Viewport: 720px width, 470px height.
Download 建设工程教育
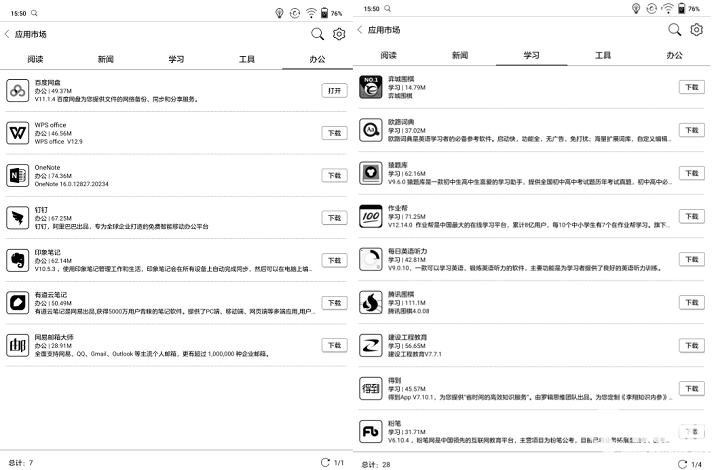[x=692, y=346]
